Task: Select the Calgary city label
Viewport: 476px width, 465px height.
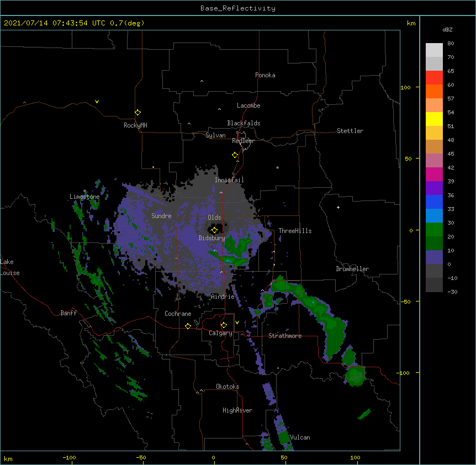Action: click(220, 333)
